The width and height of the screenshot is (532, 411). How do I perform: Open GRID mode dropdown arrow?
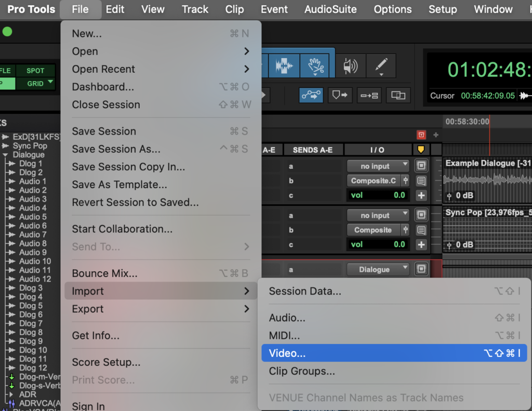tap(50, 83)
